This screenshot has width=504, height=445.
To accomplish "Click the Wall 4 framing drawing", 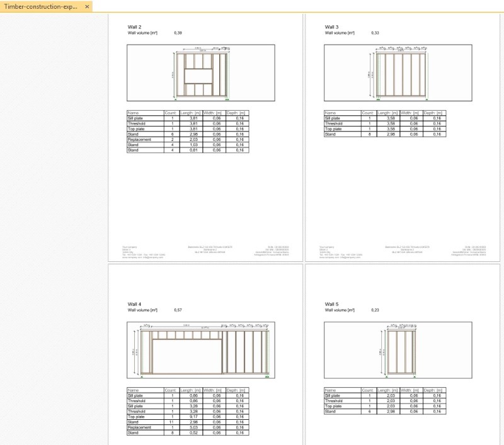I will tap(201, 350).
